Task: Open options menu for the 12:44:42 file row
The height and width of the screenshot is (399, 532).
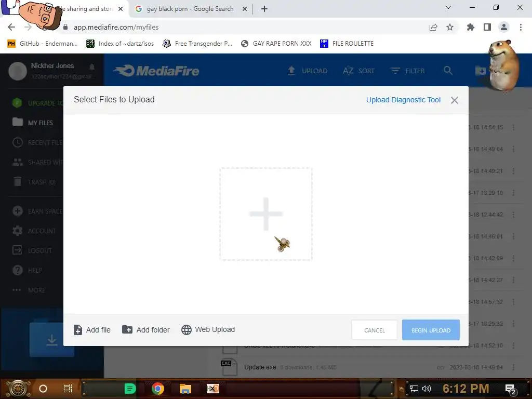Action: tap(513, 215)
